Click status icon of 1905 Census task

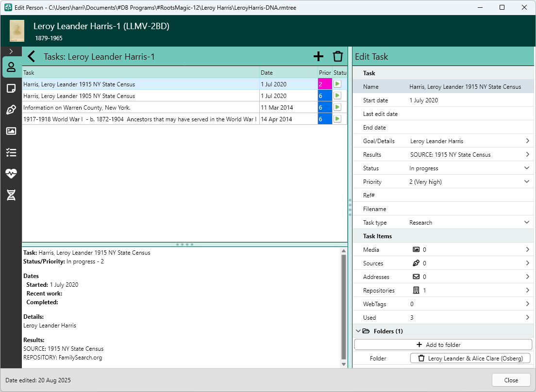tap(337, 96)
